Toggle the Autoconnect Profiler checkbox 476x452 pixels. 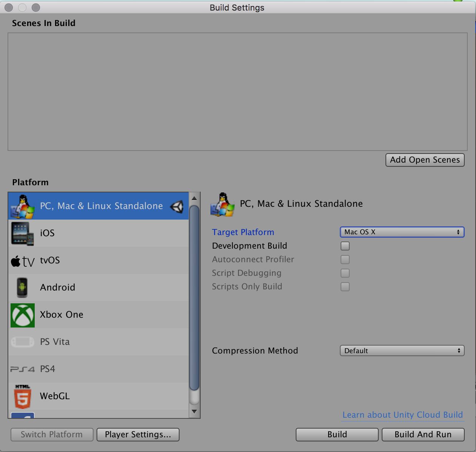(345, 260)
